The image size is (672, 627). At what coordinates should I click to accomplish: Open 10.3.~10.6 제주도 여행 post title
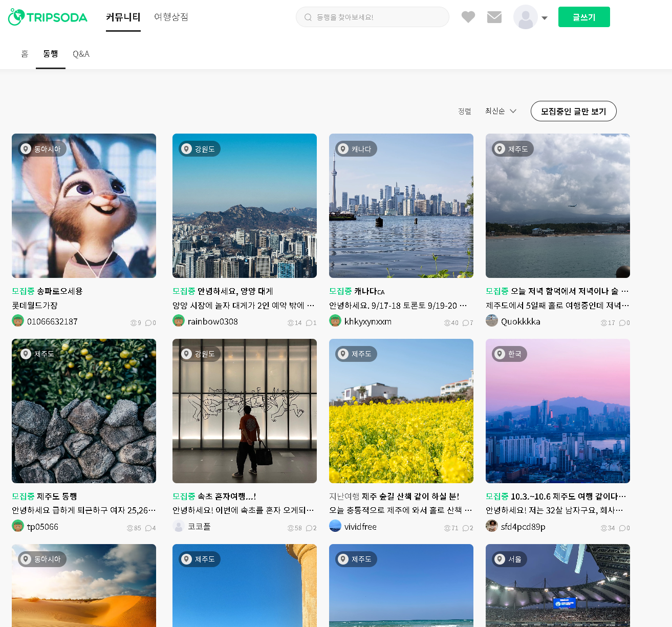tap(568, 496)
